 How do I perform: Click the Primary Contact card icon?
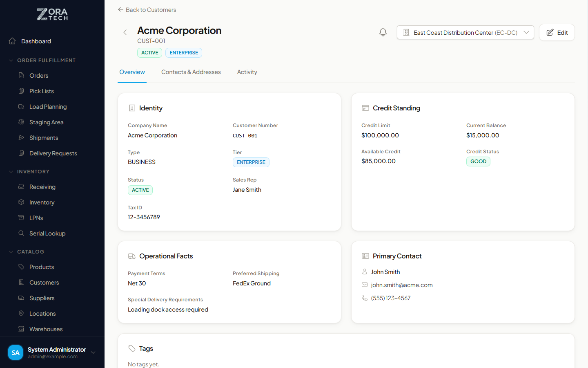point(365,256)
